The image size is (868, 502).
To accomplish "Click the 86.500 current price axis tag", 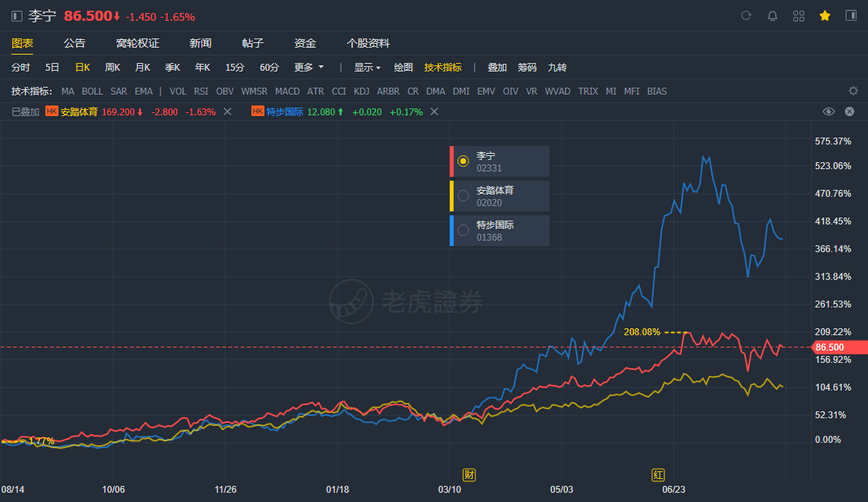I will click(840, 347).
